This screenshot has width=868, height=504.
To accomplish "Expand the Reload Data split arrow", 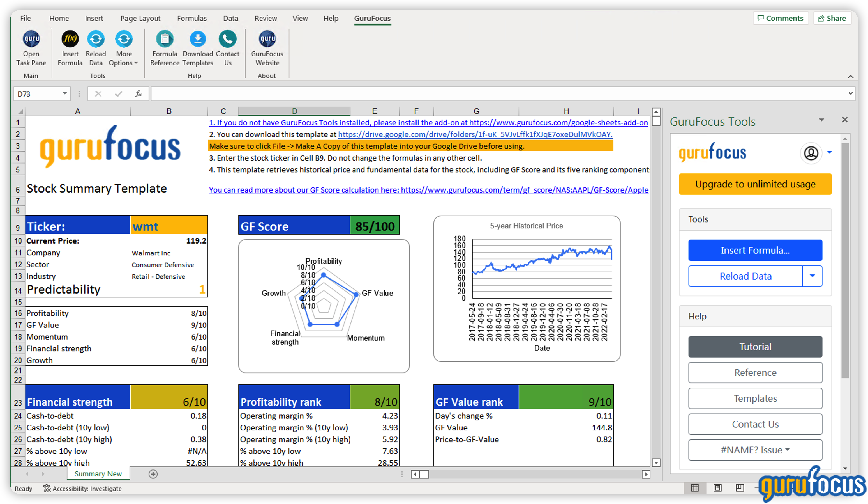I will [x=812, y=276].
